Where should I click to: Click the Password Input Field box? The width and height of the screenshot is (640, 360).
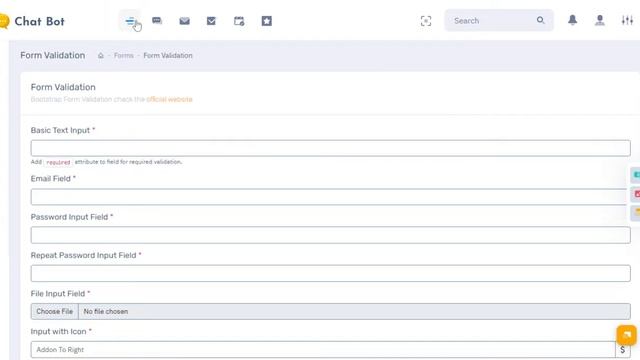[331, 235]
